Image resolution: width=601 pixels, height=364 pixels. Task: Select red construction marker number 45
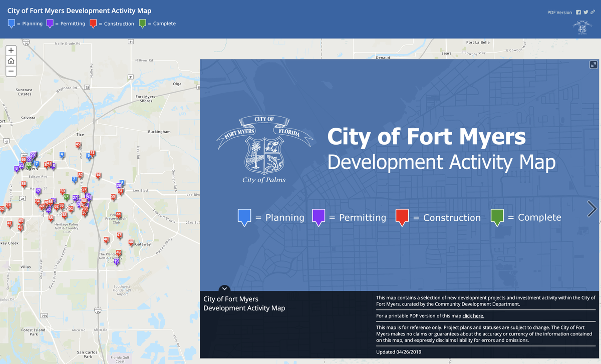(x=78, y=145)
